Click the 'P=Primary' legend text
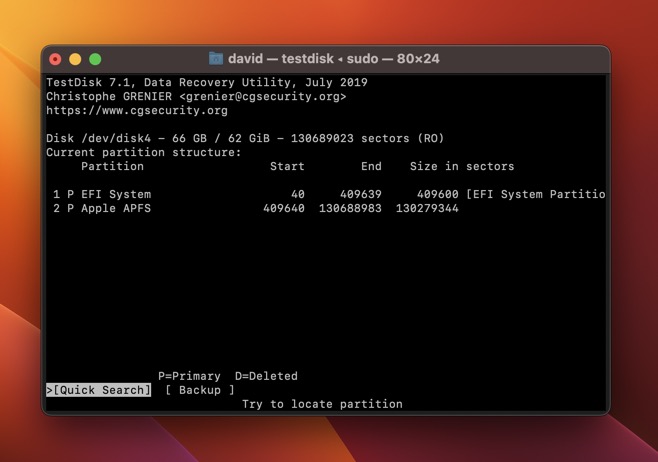This screenshot has height=462, width=658. tap(189, 376)
